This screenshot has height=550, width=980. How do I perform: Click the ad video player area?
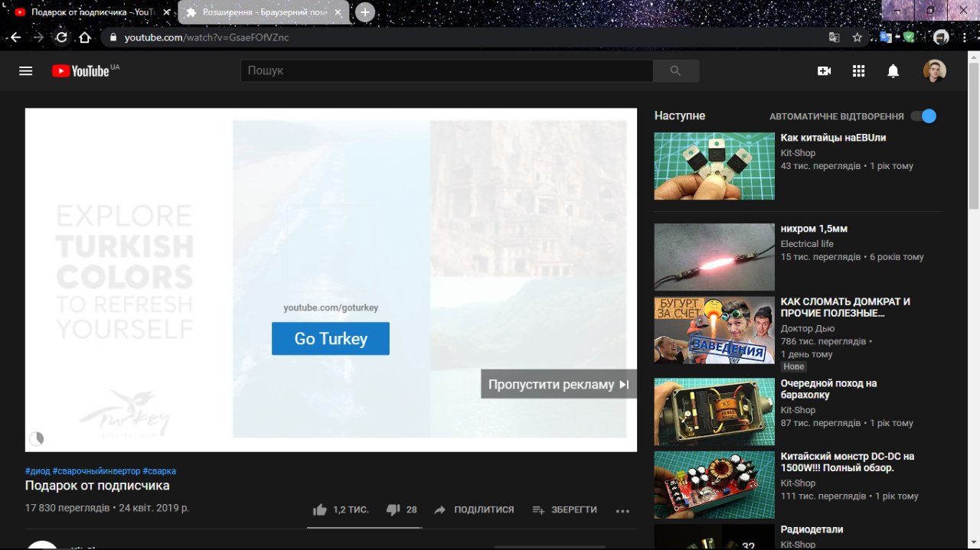click(x=331, y=280)
